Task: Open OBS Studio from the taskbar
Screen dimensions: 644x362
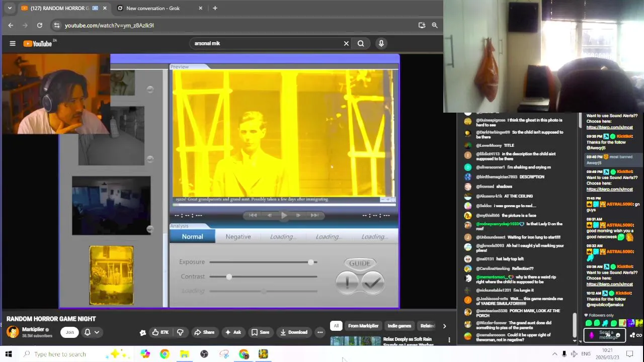Action: [x=204, y=354]
